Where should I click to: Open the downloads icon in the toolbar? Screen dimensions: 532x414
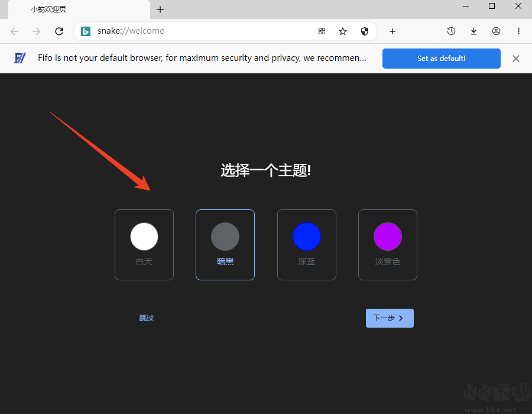click(473, 31)
